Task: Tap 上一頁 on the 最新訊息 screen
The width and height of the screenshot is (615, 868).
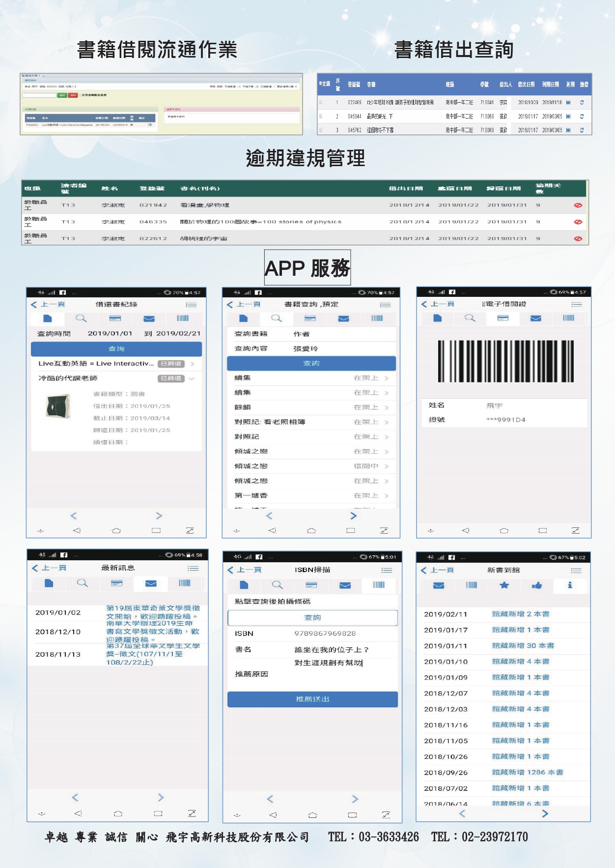Action: (x=49, y=568)
